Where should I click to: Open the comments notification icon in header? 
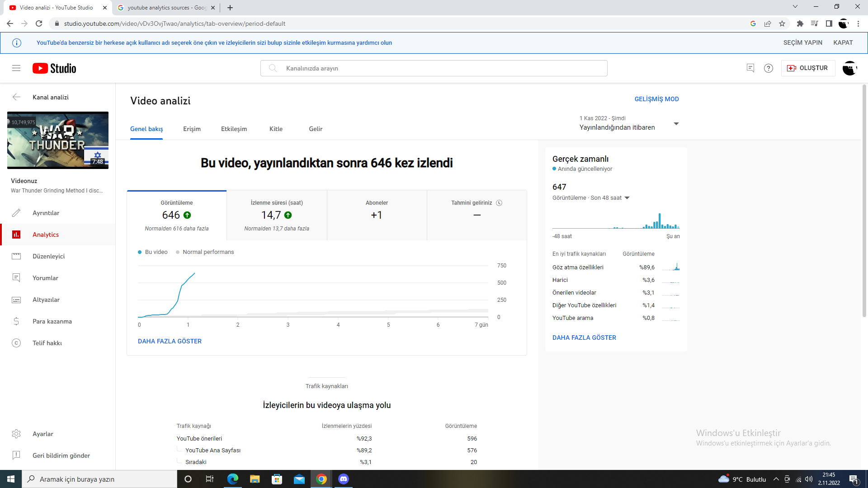tap(750, 68)
